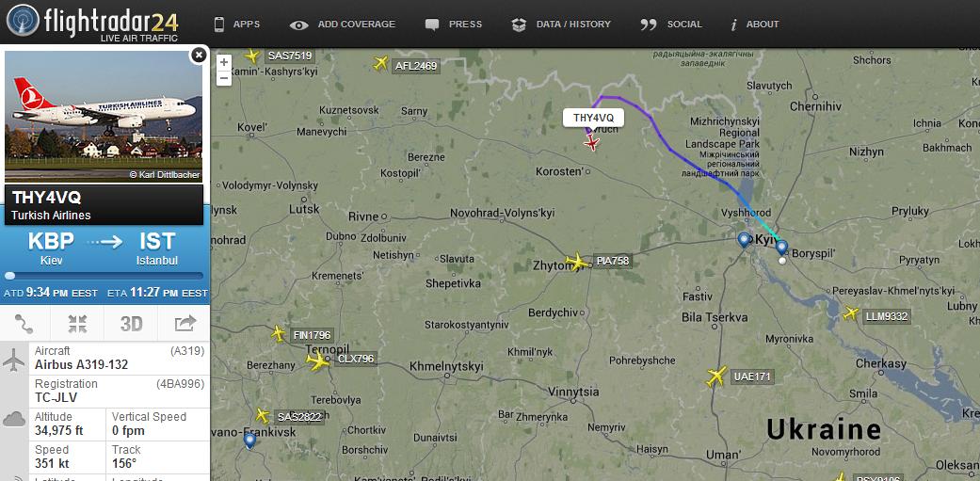Screen dimensions: 980x481
Task: Select the UAE171 aircraft on the map
Action: (x=717, y=377)
